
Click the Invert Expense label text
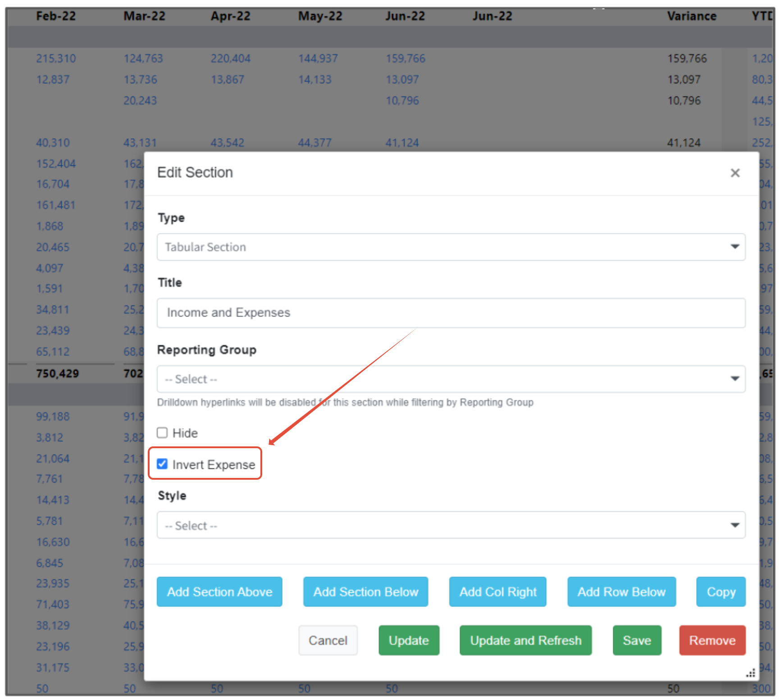(x=214, y=464)
